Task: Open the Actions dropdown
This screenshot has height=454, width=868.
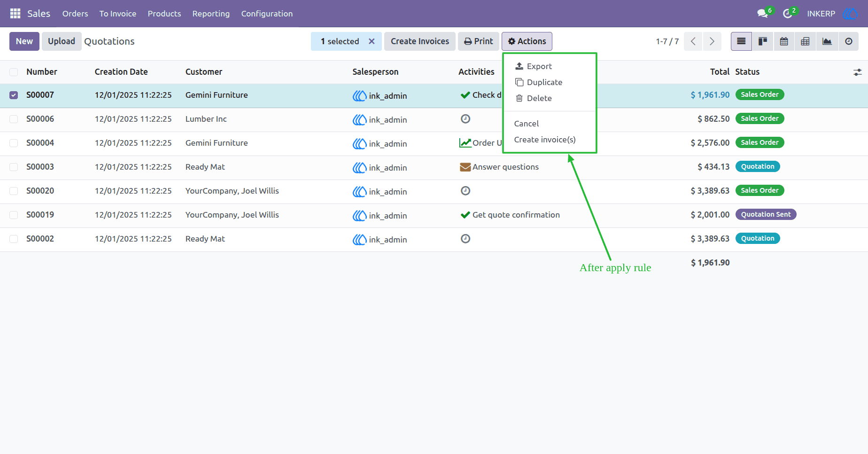Action: 527,41
